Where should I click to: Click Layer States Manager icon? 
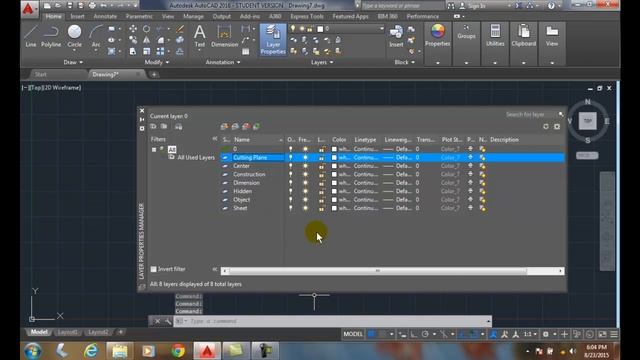(x=178, y=127)
